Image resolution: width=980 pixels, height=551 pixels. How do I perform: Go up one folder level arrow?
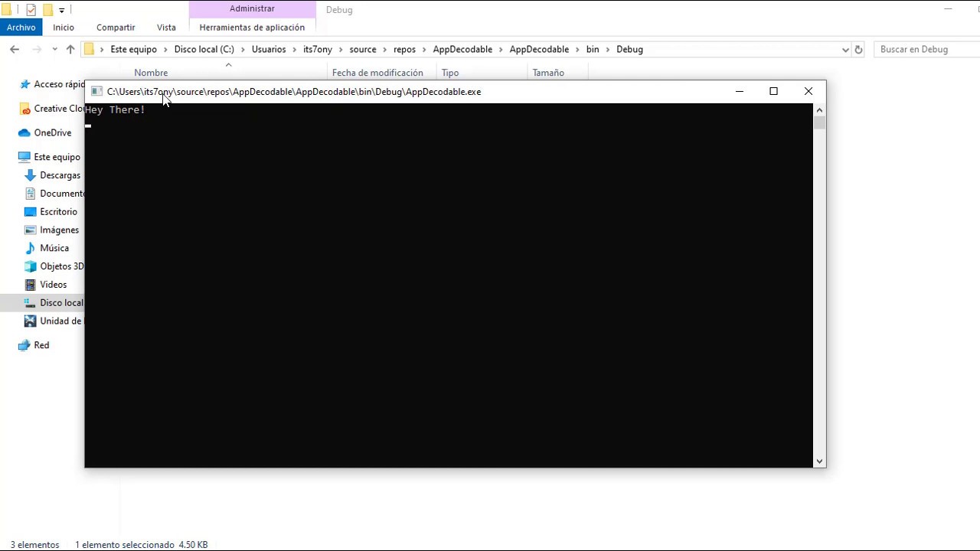point(70,49)
